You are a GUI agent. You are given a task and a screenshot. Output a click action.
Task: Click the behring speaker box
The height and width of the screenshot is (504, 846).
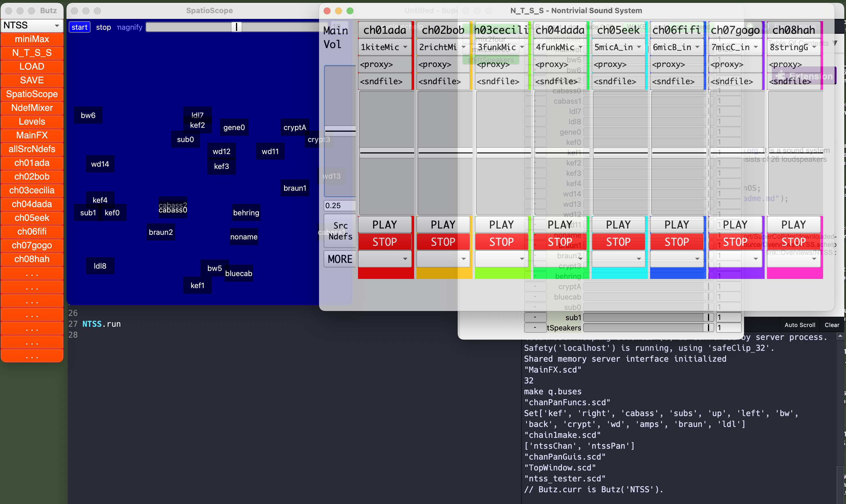[246, 212]
